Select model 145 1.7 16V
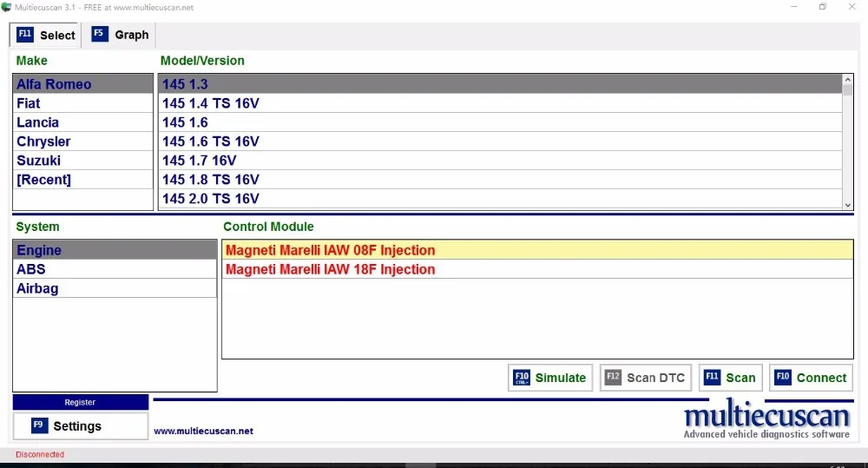 [x=501, y=161]
